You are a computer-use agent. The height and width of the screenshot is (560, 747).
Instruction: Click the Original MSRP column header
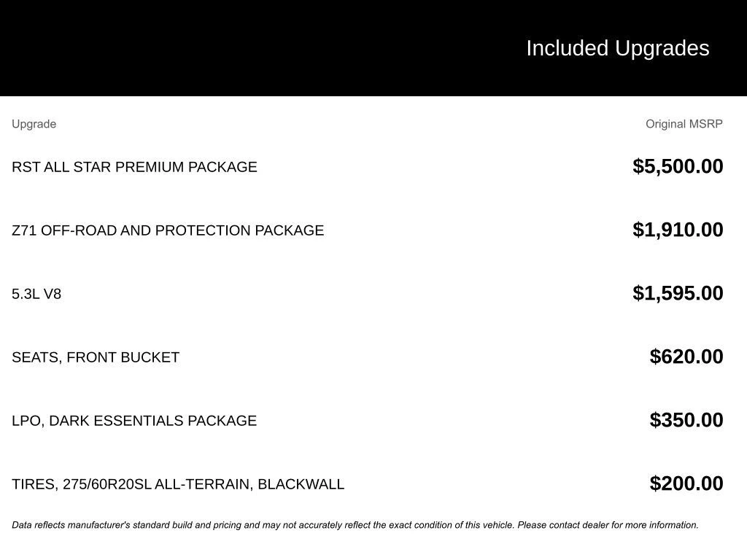pos(684,124)
